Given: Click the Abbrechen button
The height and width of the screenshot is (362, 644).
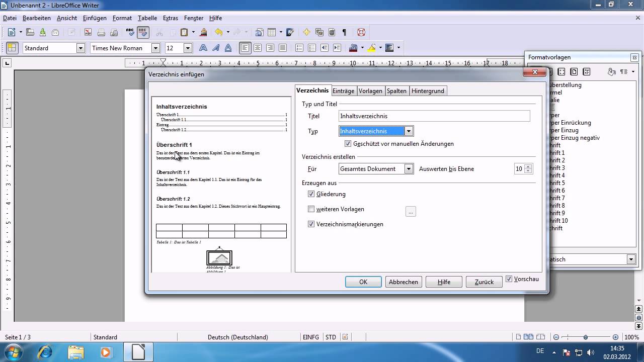Looking at the screenshot, I should click(404, 282).
